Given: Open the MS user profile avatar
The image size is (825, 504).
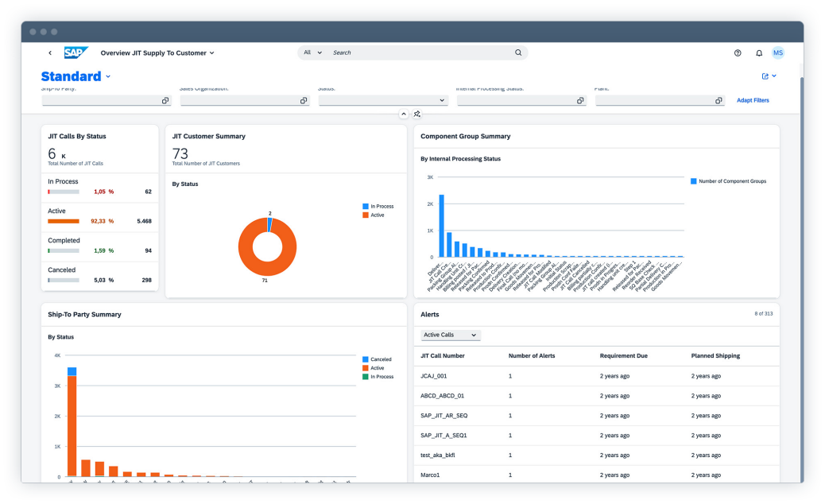Looking at the screenshot, I should click(x=777, y=52).
